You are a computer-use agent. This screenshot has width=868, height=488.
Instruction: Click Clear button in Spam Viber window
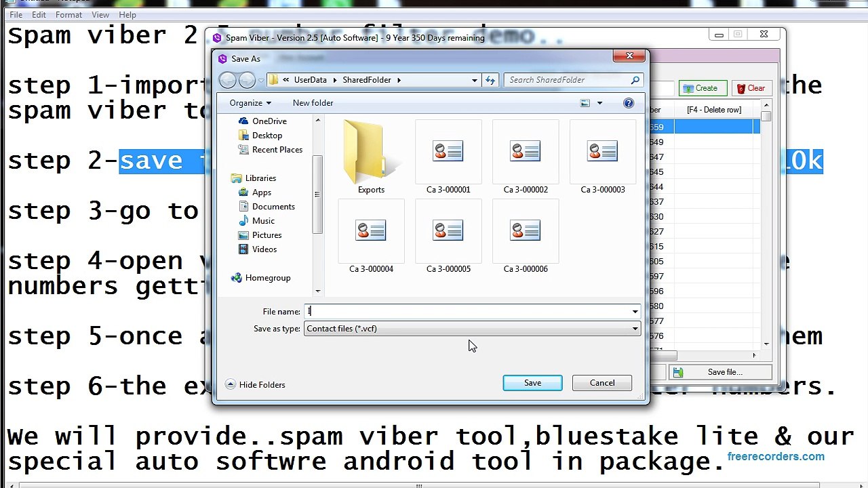pos(751,88)
